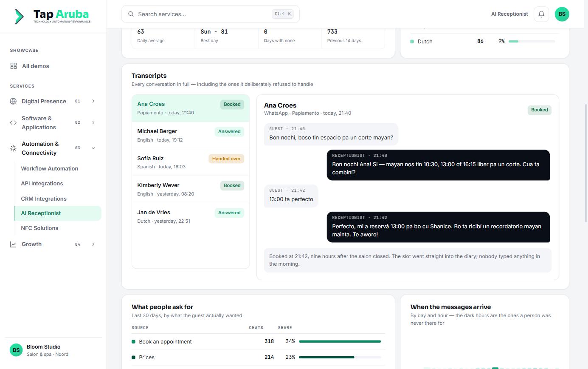588x369 pixels.
Task: Click the Software & Applications code icon
Action: click(13, 123)
